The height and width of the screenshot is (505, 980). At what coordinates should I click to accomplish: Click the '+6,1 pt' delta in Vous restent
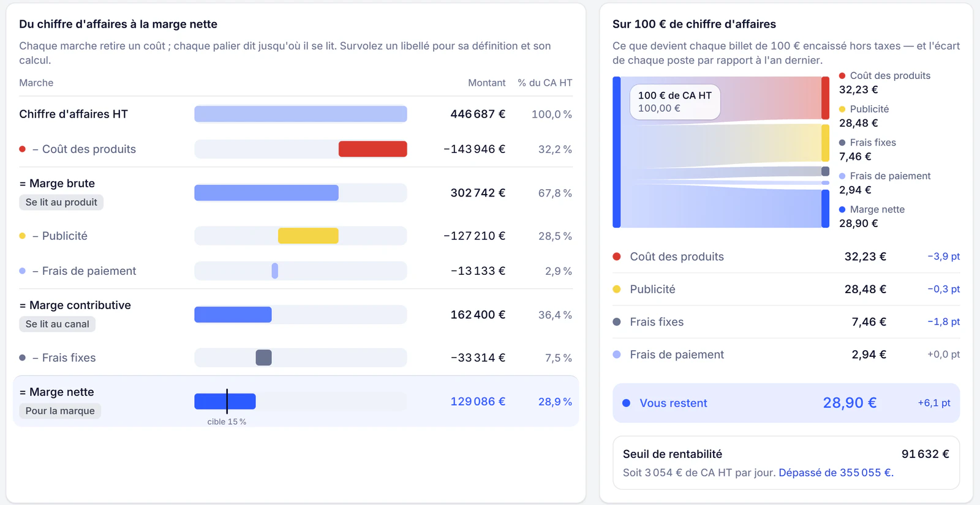[934, 403]
